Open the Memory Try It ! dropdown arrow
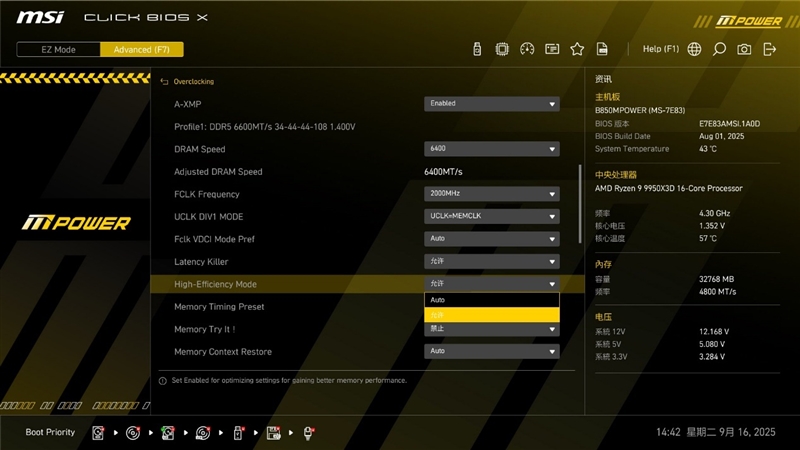Image resolution: width=800 pixels, height=450 pixels. click(x=552, y=329)
